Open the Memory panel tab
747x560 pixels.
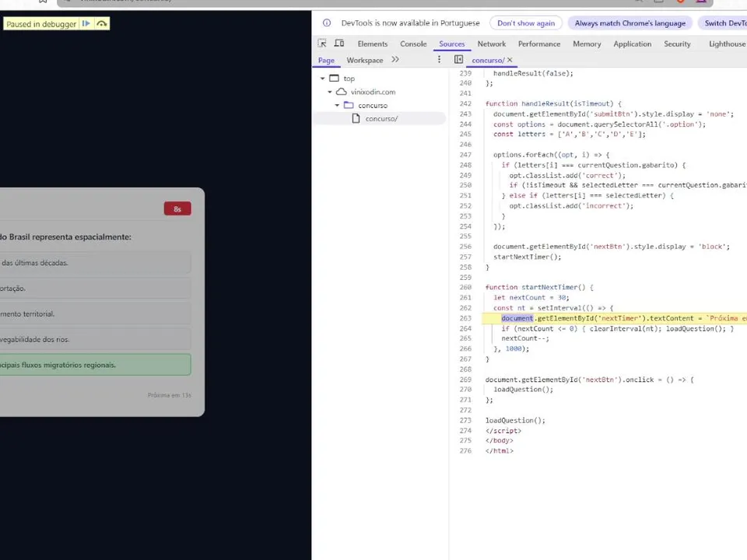pos(587,44)
